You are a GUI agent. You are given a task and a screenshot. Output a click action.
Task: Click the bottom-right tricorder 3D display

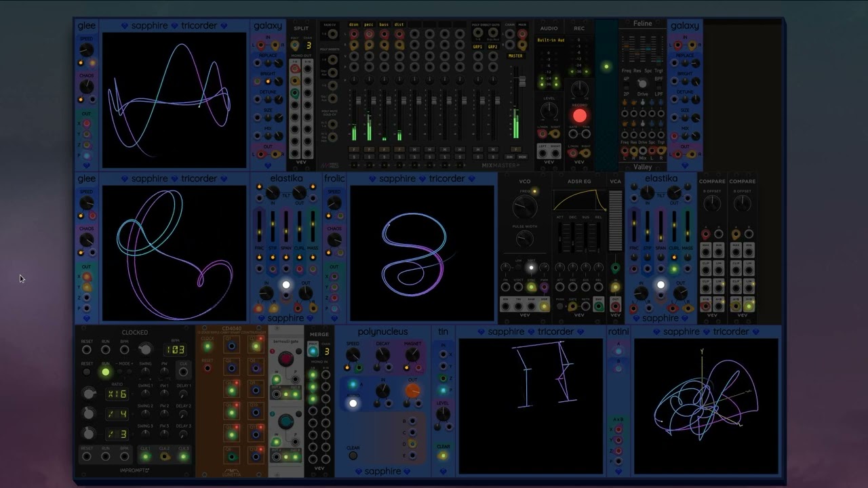pos(706,406)
